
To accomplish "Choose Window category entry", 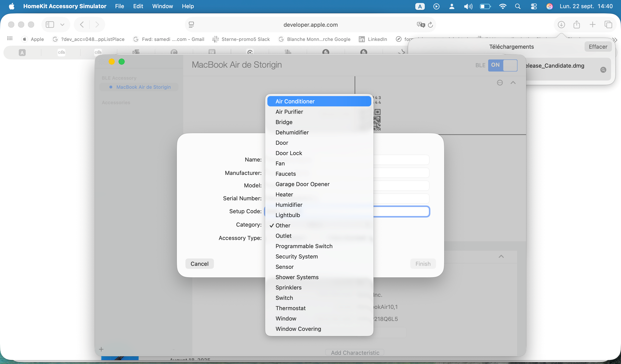I will coord(319,319).
